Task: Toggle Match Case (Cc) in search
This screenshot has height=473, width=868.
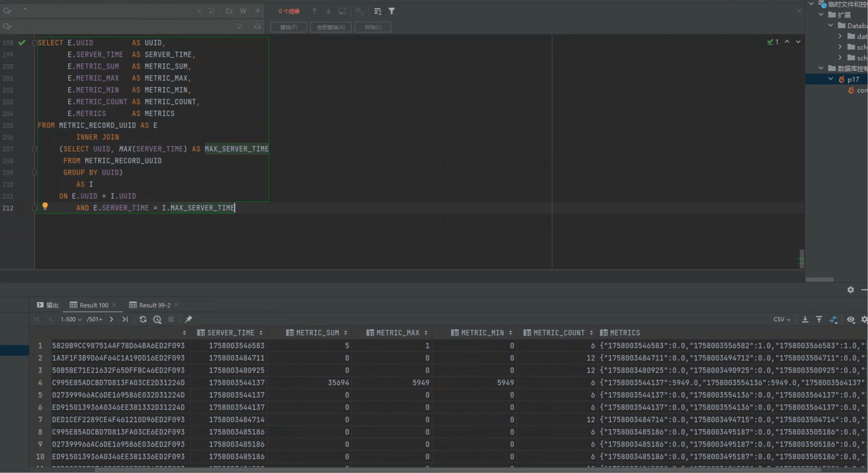Action: [229, 11]
